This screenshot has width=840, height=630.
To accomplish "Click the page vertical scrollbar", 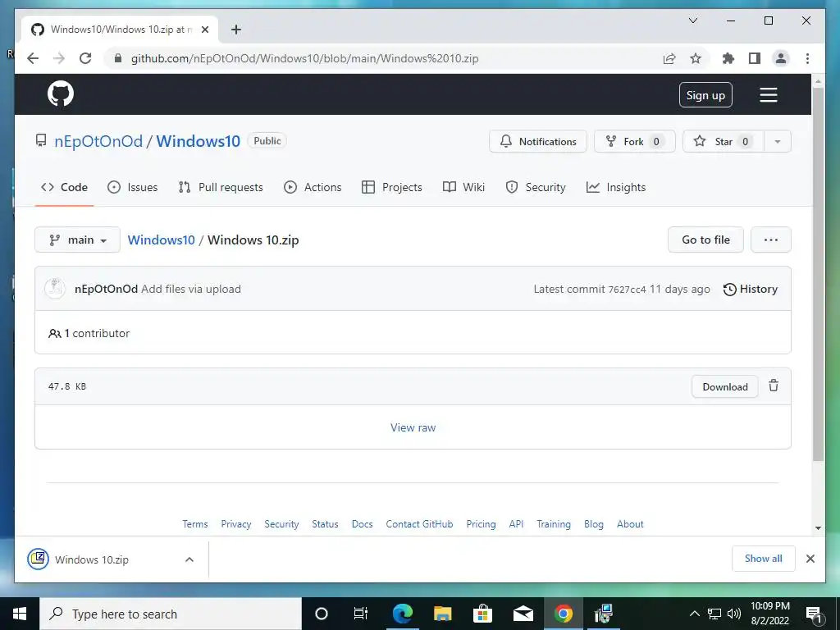I will pyautogui.click(x=818, y=273).
